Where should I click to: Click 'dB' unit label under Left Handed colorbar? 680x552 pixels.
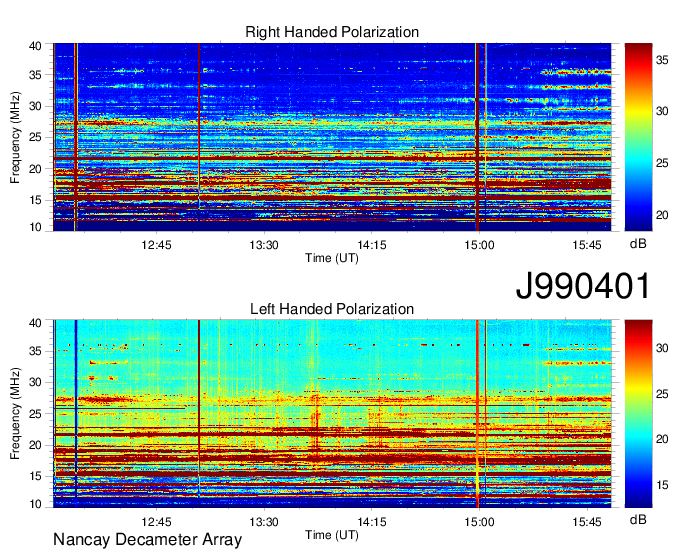click(638, 519)
